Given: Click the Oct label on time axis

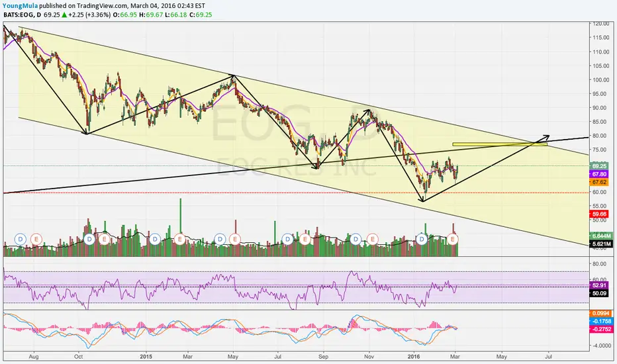Looking at the screenshot, I should (78, 357).
